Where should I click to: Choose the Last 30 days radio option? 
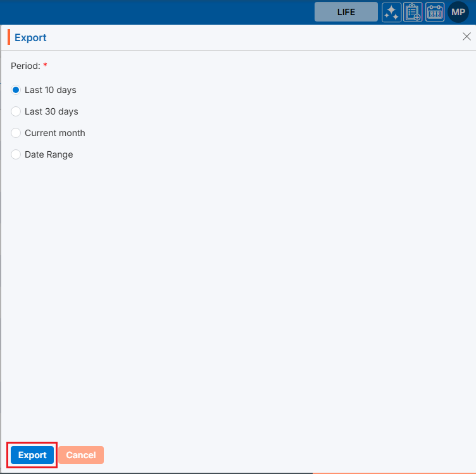(16, 111)
